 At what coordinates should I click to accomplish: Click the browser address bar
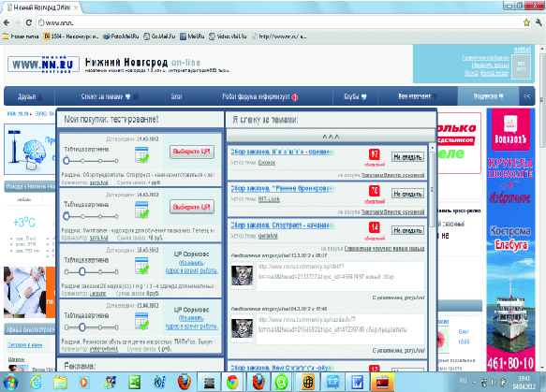278,23
